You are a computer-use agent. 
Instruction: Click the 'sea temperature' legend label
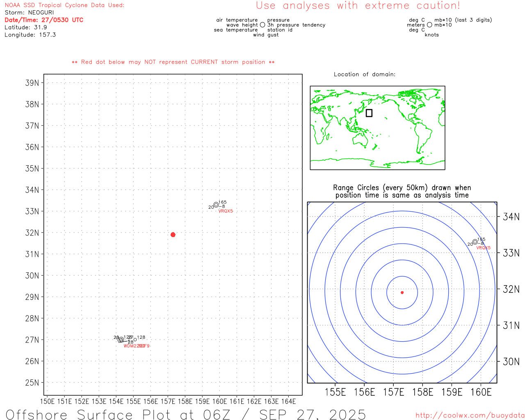(236, 30)
